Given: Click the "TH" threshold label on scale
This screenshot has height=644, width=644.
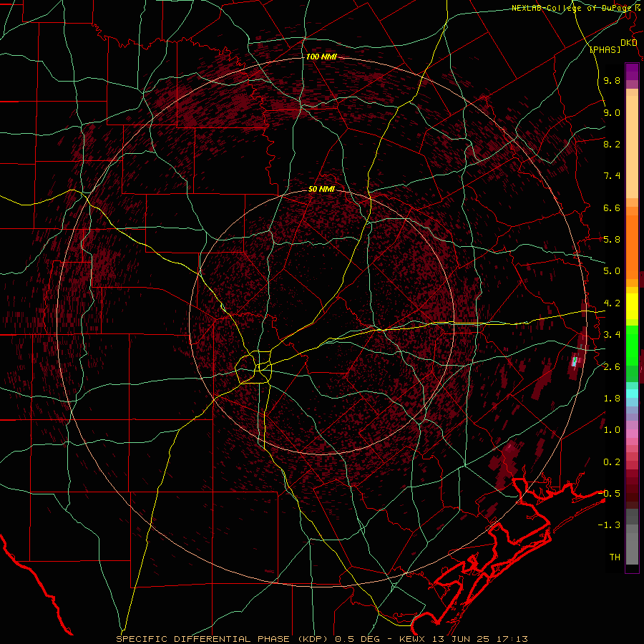Looking at the screenshot, I should 615,557.
